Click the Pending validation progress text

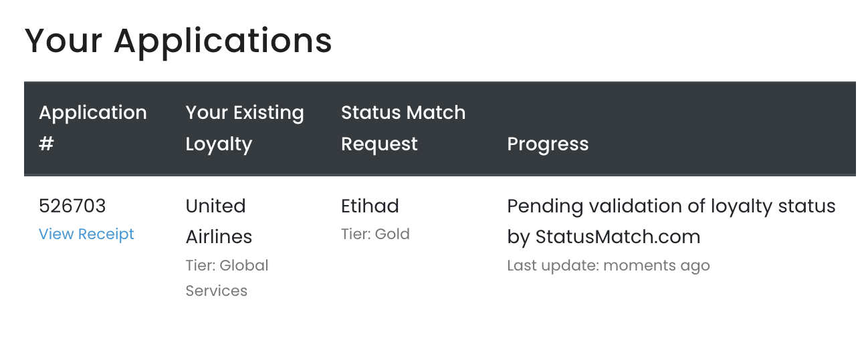point(671,221)
